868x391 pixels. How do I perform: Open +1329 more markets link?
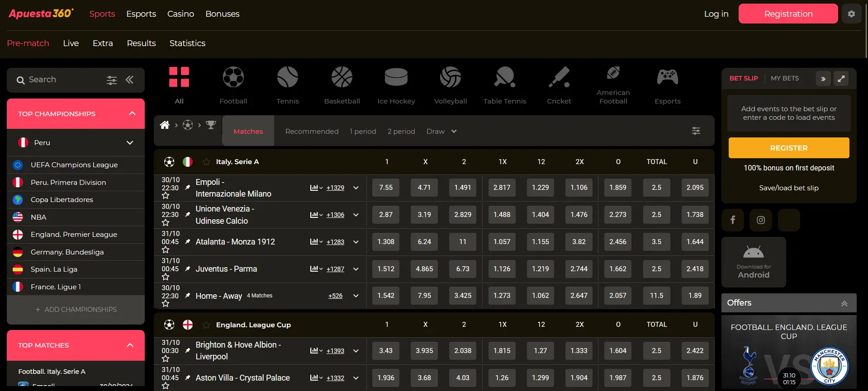[335, 188]
